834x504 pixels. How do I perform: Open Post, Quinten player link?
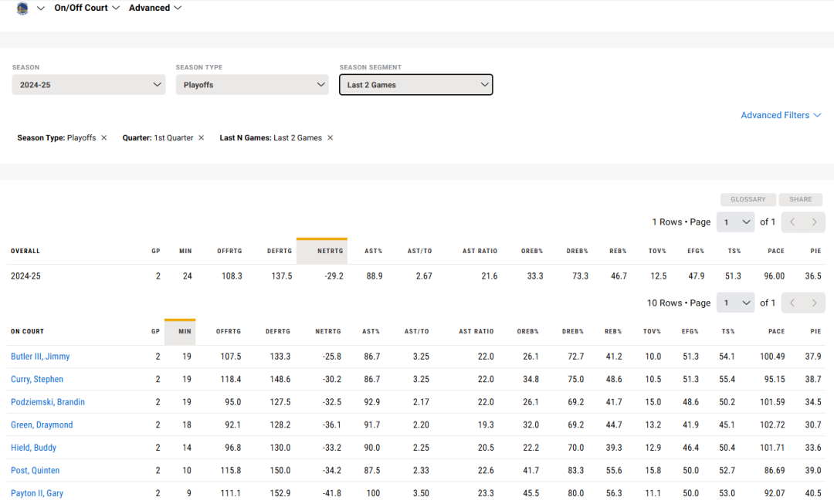click(35, 471)
